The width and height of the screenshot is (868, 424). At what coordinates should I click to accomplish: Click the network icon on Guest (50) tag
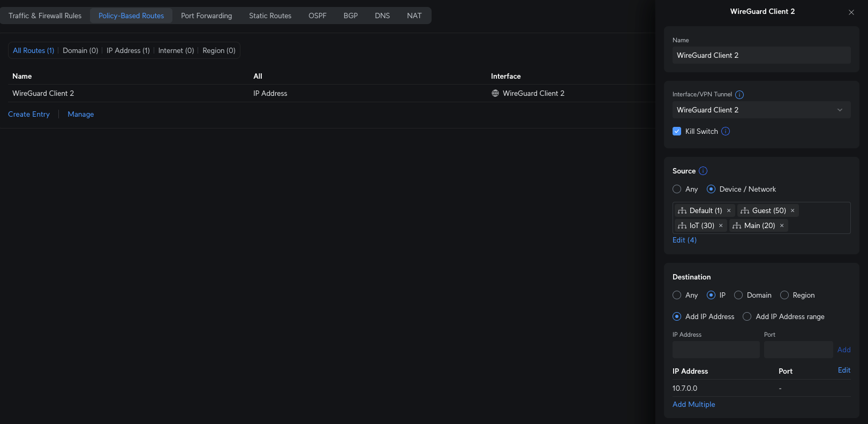point(745,210)
